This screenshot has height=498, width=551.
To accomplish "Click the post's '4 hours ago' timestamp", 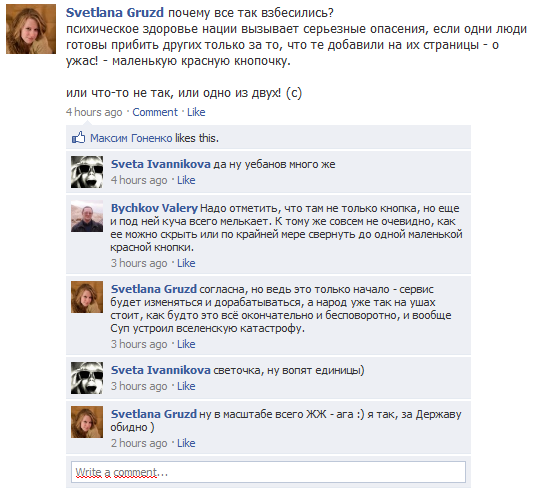I will coord(94,112).
